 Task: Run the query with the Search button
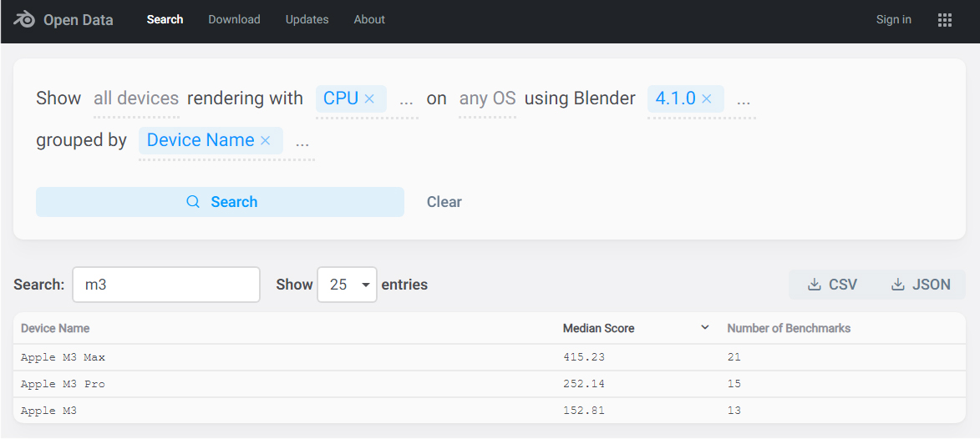(x=220, y=202)
